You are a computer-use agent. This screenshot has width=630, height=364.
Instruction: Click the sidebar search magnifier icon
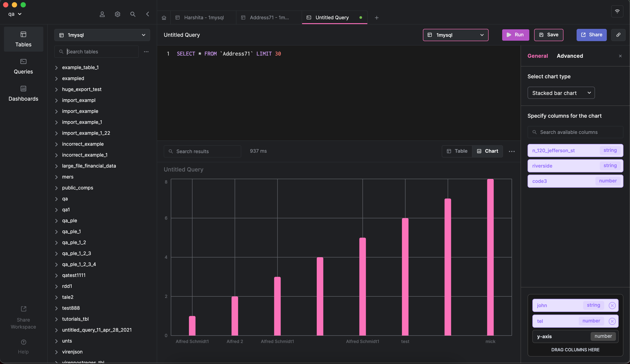(133, 14)
